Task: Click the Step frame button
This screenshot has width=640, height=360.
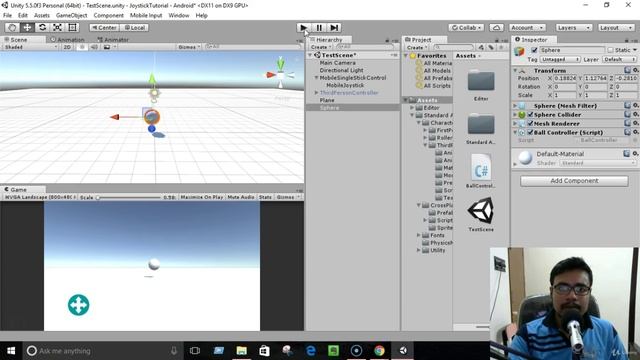Action: tap(334, 28)
